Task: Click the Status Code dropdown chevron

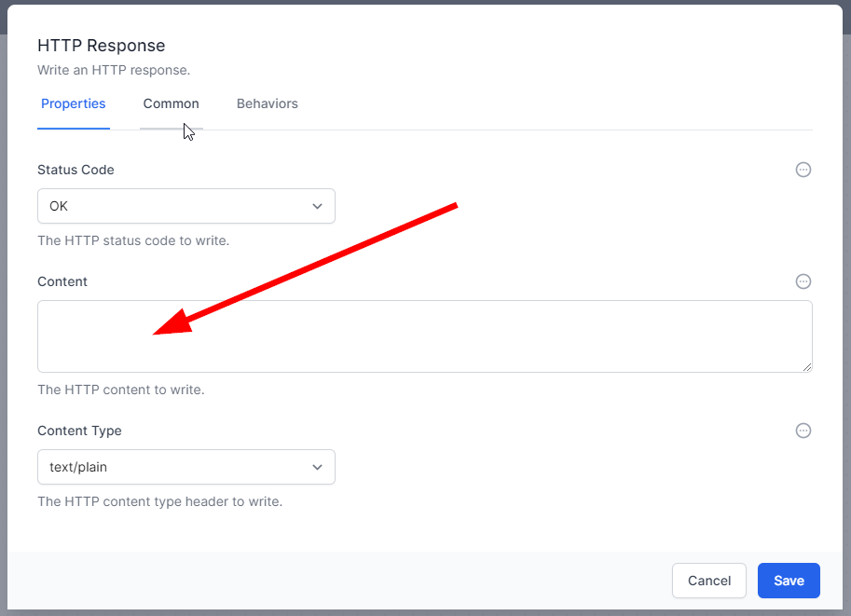Action: pyautogui.click(x=317, y=206)
